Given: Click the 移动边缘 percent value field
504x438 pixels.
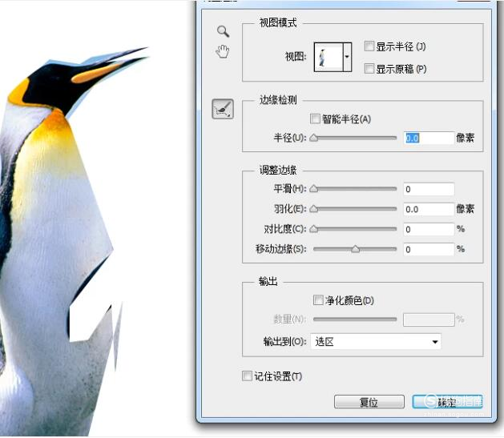Looking at the screenshot, I should point(429,250).
